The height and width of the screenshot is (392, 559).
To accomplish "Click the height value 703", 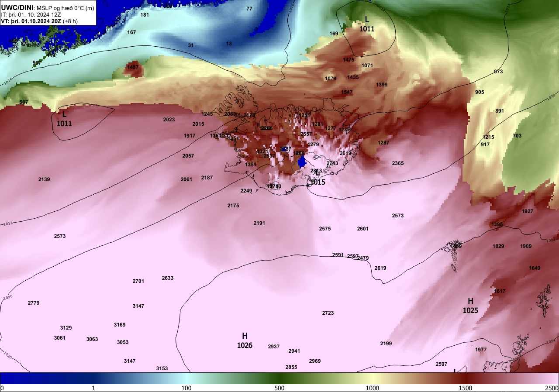I will [517, 136].
